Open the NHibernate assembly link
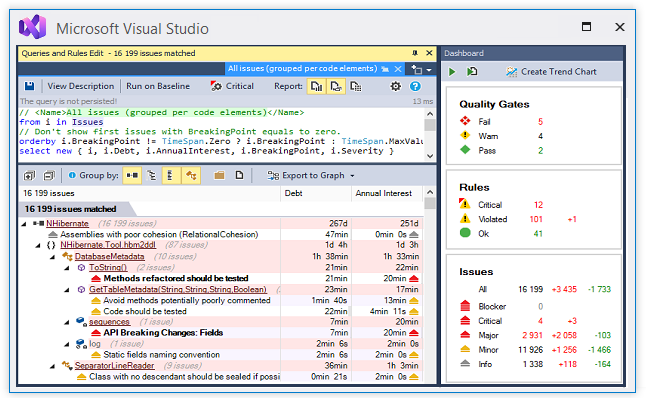Viewport: 646px width, 398px height. pos(67,223)
